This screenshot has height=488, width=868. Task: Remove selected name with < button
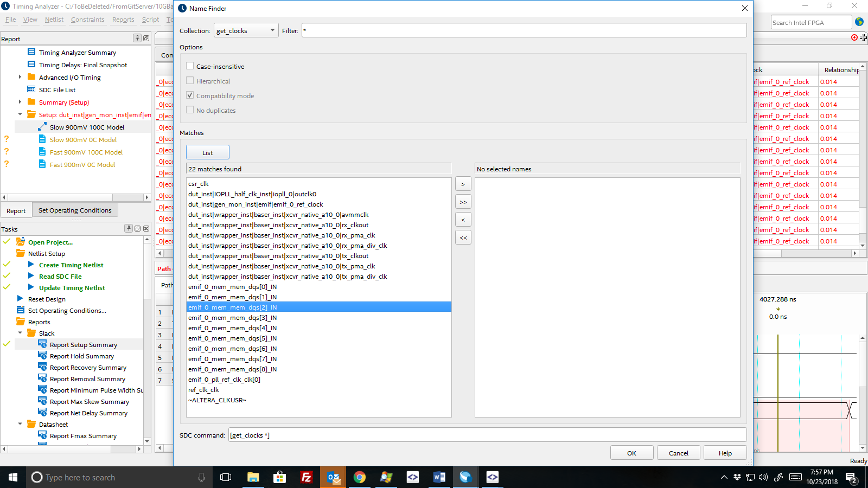pos(463,220)
